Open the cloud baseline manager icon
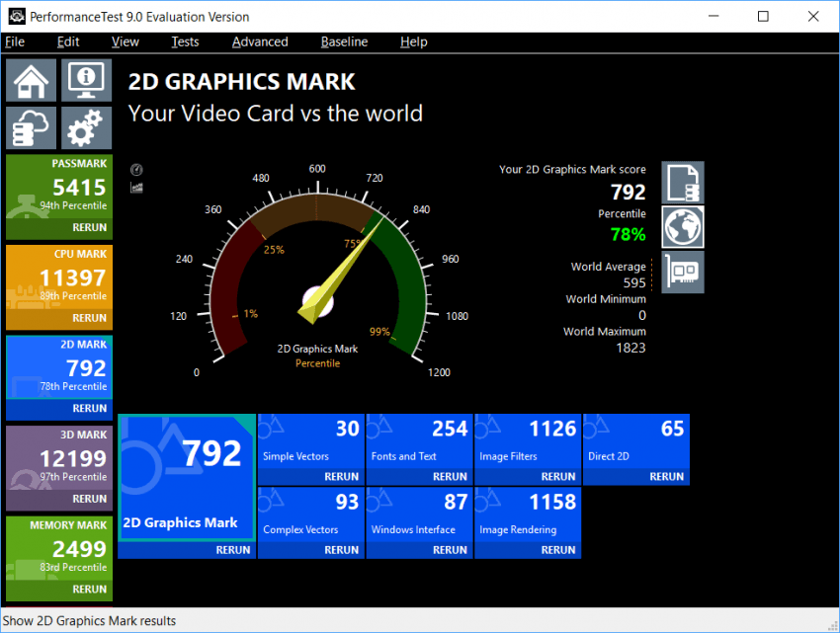The image size is (840, 633). [31, 128]
